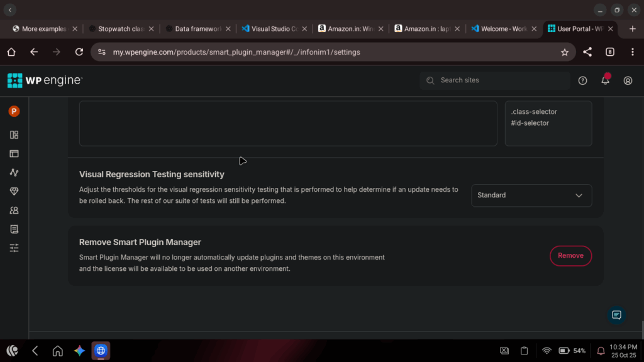Open the users icon in left sidebar

(14, 210)
